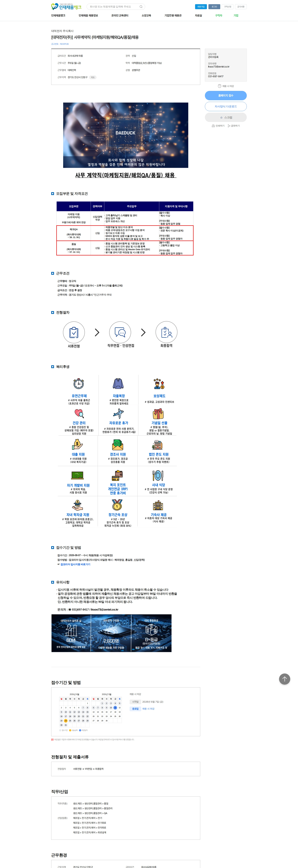Click the 경조사 지원 envelope icon

pos(117,445)
